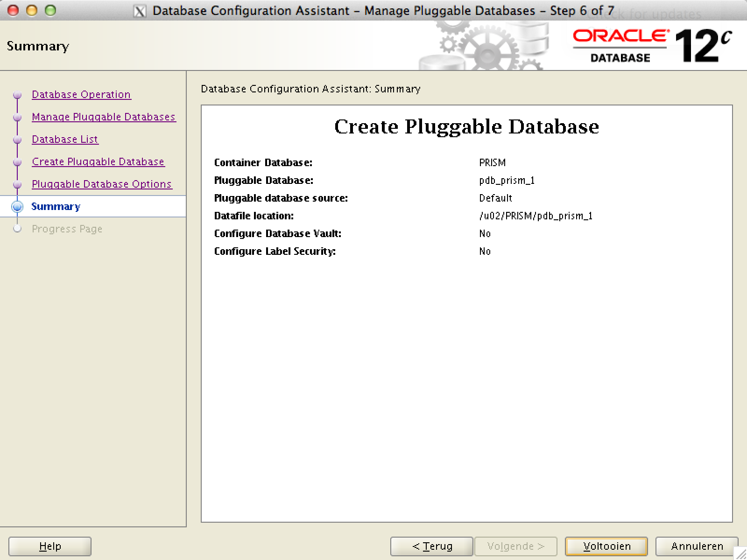Click Voltooien to finish the wizard
The image size is (747, 560).
click(606, 546)
